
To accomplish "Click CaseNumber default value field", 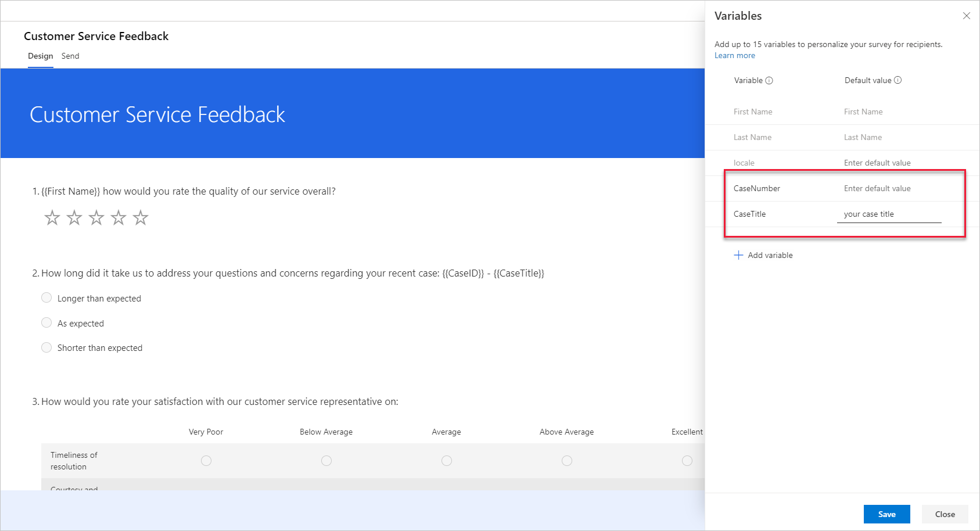I will 889,188.
